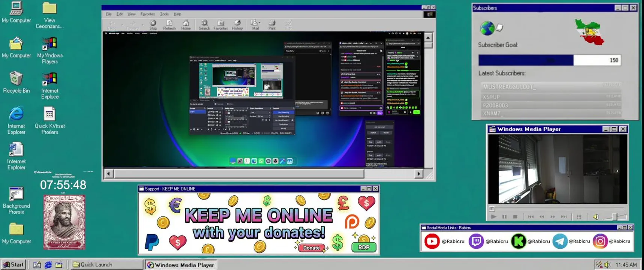Screen dimensions: 644x270
Task: Click the Back arrow in browser toolbar
Action: [x=112, y=25]
